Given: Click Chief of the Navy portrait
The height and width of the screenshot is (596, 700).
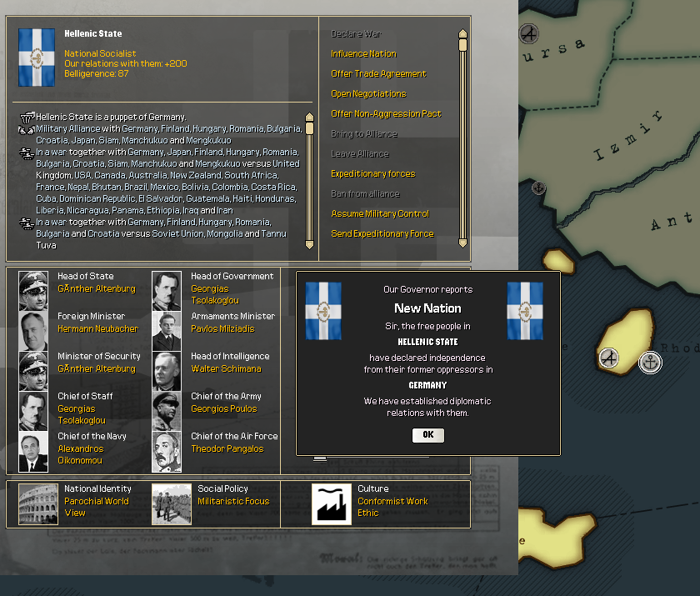Looking at the screenshot, I should (x=33, y=452).
